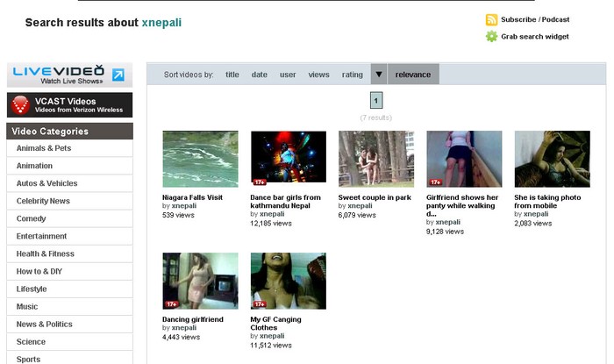Sort videos by title

click(232, 75)
